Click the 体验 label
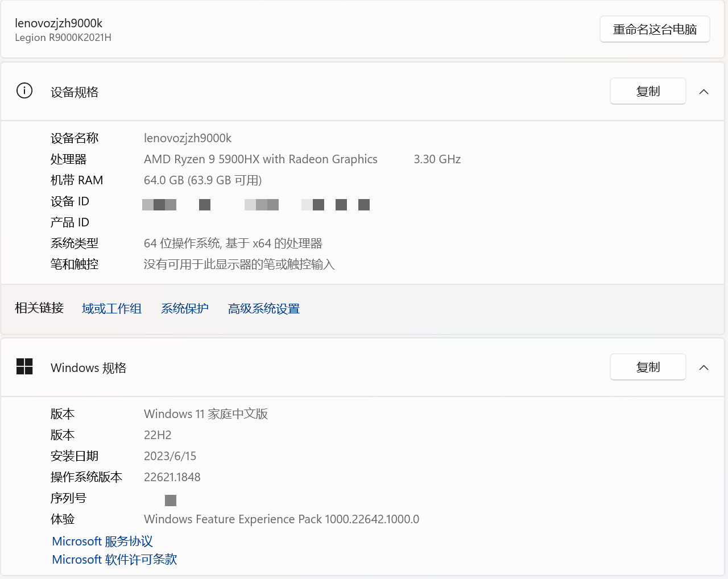Screen dimensions: 728x579 pos(63,519)
